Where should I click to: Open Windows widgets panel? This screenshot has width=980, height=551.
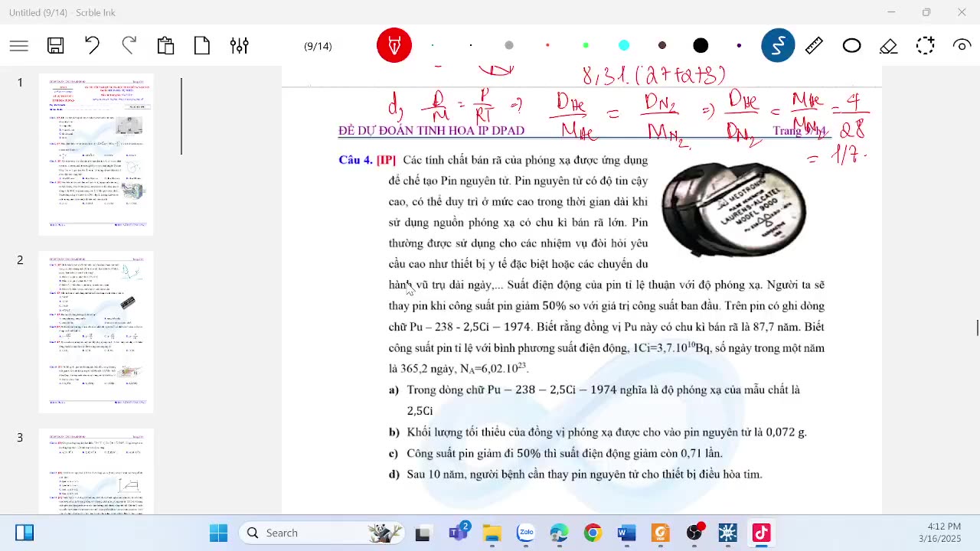(24, 533)
